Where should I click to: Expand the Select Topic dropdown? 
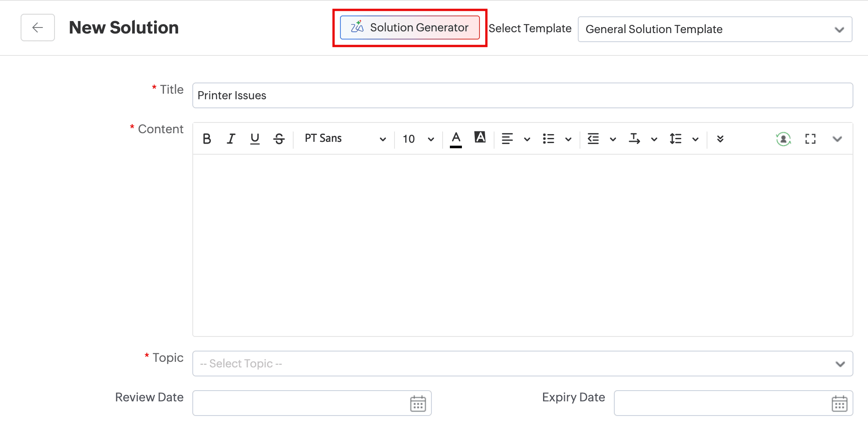tap(522, 364)
